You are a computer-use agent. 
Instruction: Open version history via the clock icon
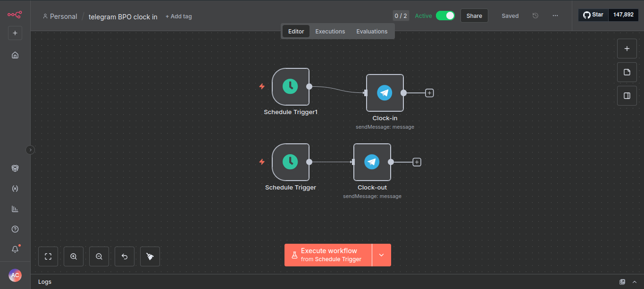point(535,16)
